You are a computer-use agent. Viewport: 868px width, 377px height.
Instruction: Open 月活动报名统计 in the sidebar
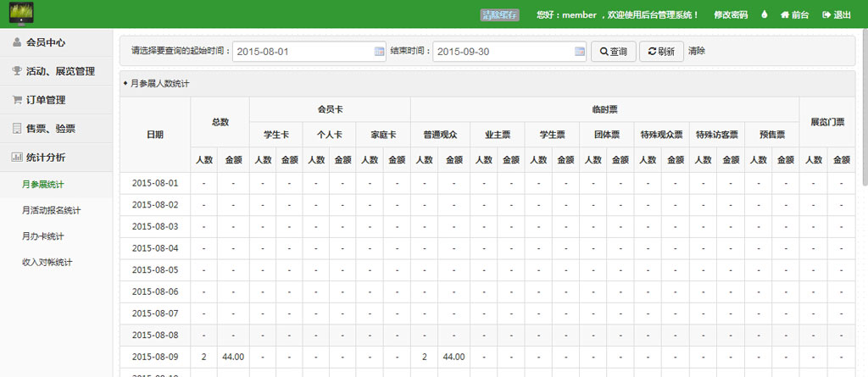point(51,210)
